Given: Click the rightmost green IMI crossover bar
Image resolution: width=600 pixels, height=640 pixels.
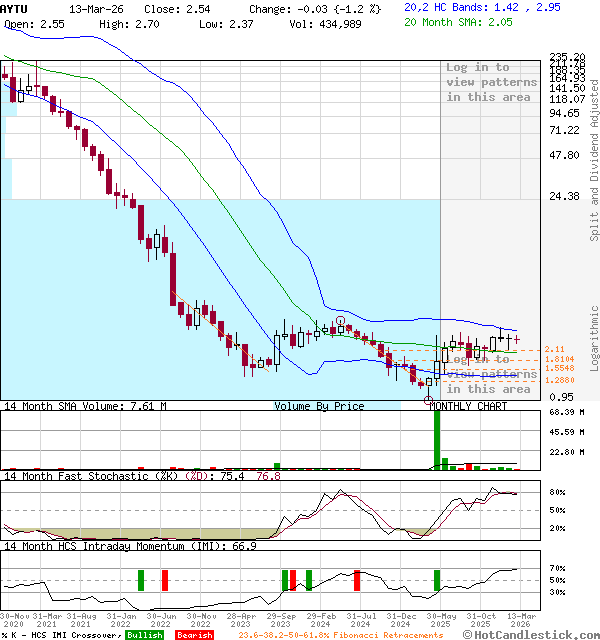Looking at the screenshot, I should click(x=436, y=580).
